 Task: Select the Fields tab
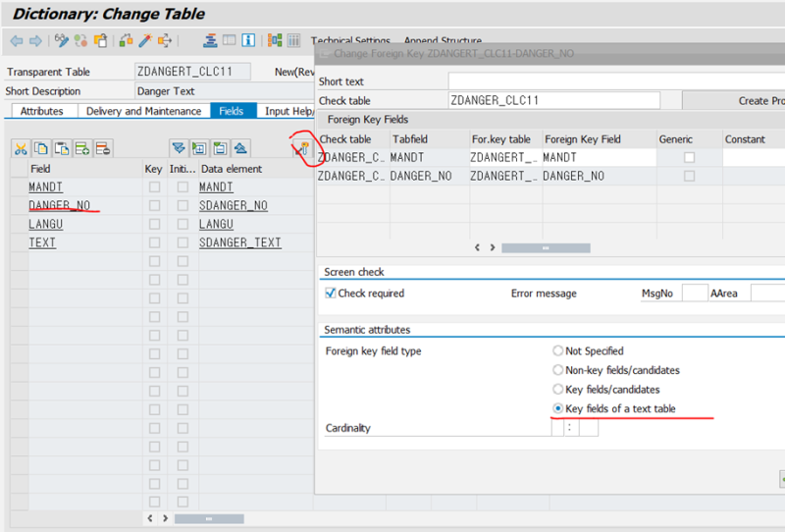(232, 111)
